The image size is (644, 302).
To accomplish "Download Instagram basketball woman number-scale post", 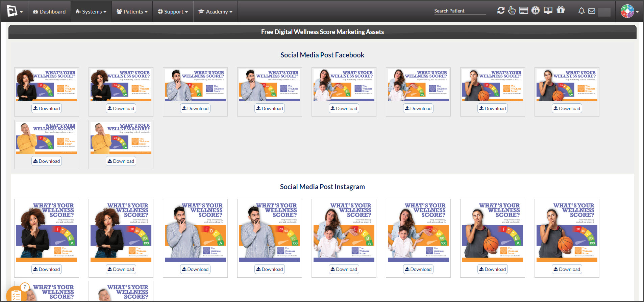I will 567,269.
